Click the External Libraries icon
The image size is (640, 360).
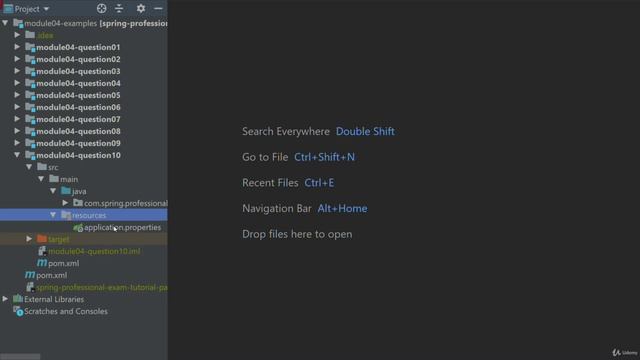[18, 299]
